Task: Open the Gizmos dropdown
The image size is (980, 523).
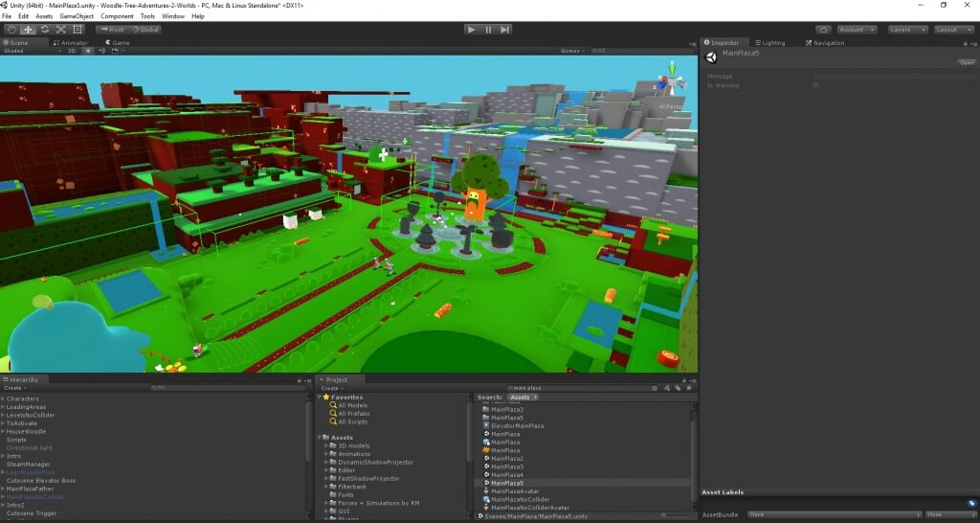Action: coord(572,51)
